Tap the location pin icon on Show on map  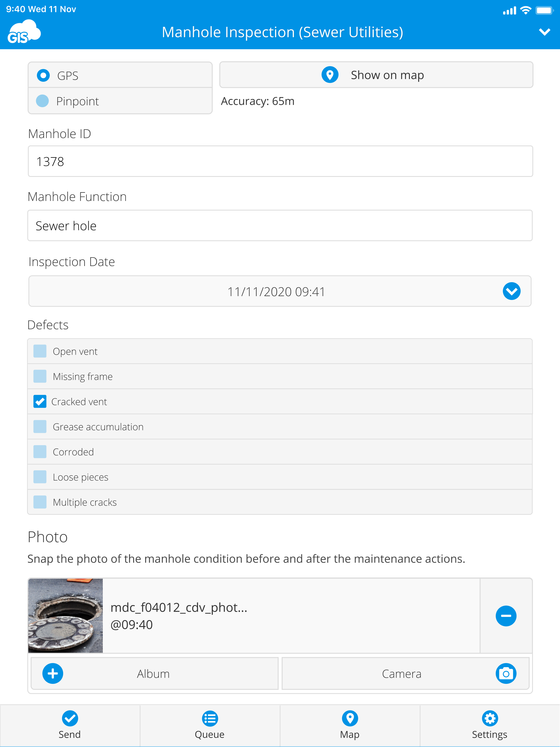click(330, 75)
